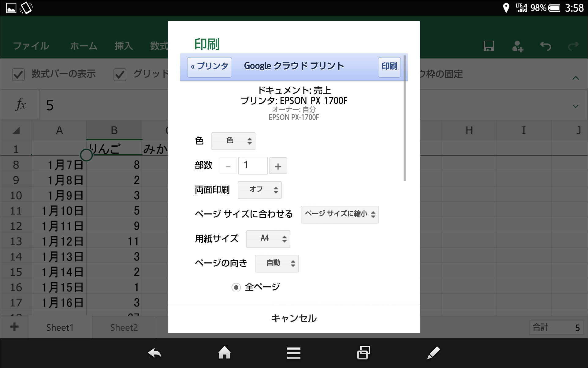Screen dimensions: 588x368
Task: Cancel printing with キャンセル
Action: coord(293,318)
